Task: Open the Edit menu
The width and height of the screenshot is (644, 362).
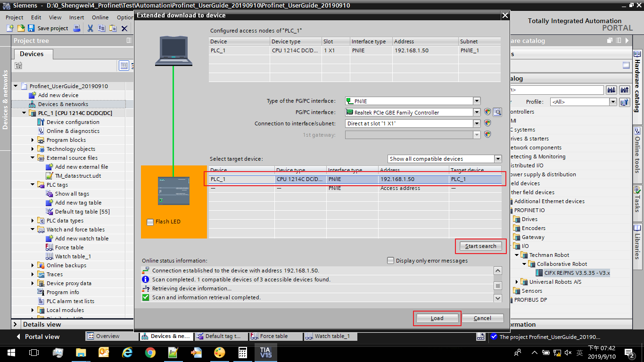Action: click(x=36, y=17)
